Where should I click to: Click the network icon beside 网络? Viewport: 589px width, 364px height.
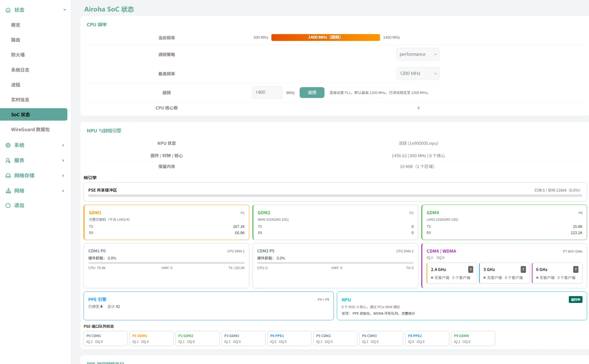point(8,191)
